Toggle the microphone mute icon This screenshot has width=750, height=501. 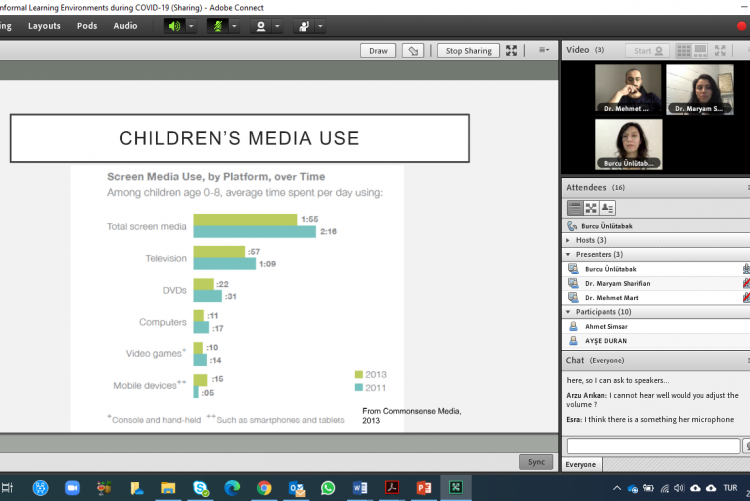tap(217, 26)
